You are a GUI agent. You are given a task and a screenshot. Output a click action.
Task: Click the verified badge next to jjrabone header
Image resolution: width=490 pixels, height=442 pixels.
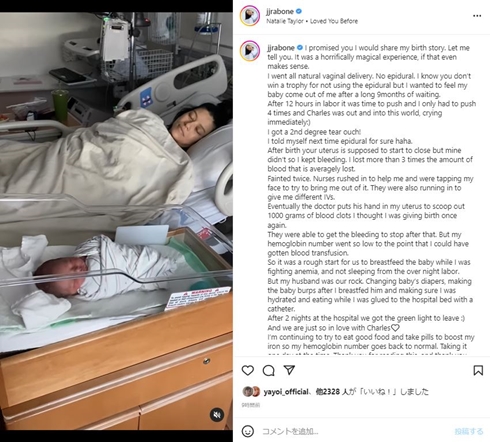pos(299,11)
